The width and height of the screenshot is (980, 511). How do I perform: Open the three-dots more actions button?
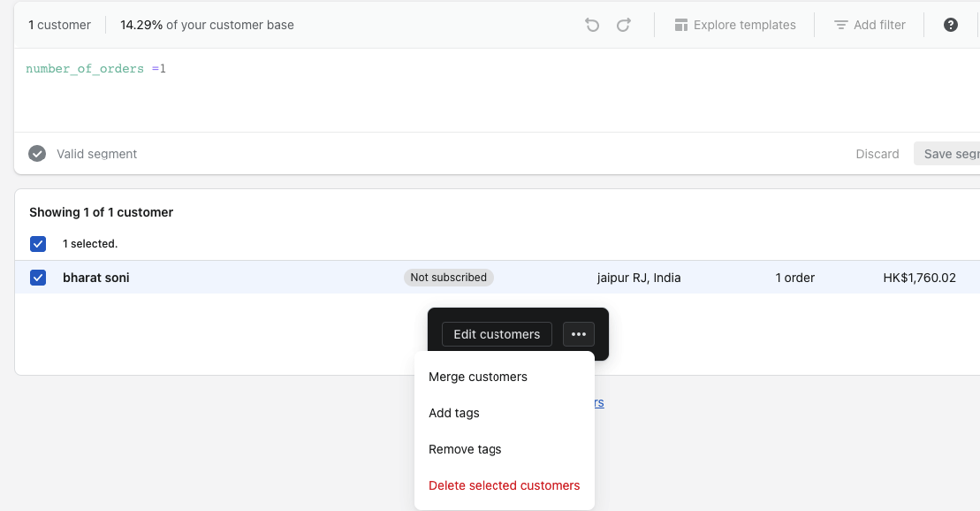coord(579,334)
